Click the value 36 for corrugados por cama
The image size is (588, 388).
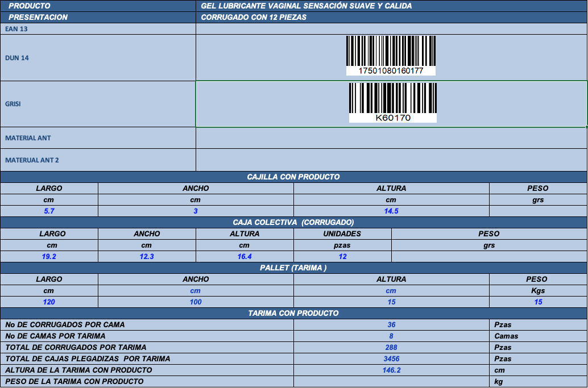click(x=391, y=325)
